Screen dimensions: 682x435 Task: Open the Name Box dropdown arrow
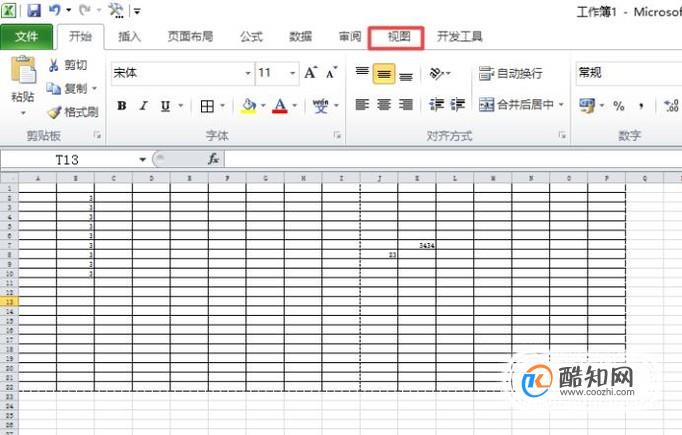142,160
